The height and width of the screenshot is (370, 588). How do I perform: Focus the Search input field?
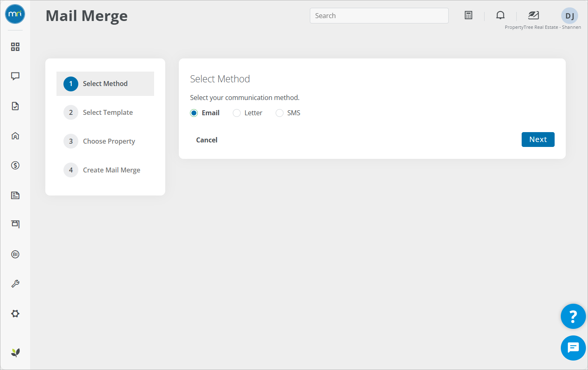(379, 16)
